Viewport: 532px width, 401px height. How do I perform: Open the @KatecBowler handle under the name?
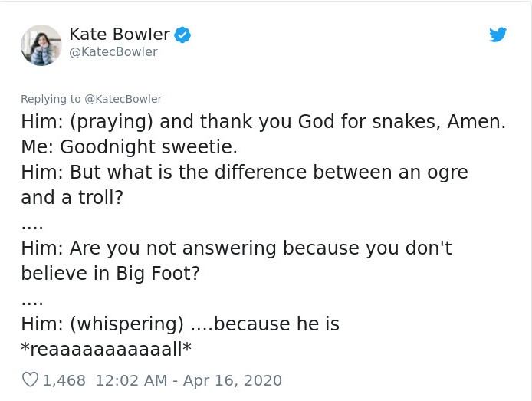pos(113,51)
